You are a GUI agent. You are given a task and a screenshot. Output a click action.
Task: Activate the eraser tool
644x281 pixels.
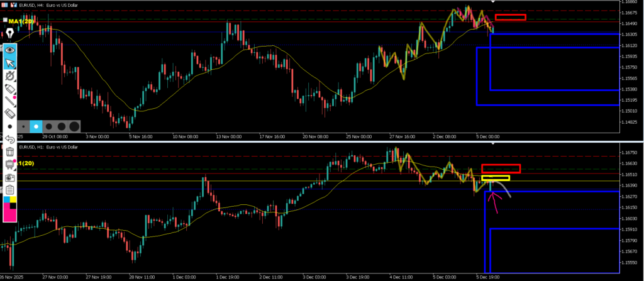pyautogui.click(x=10, y=114)
